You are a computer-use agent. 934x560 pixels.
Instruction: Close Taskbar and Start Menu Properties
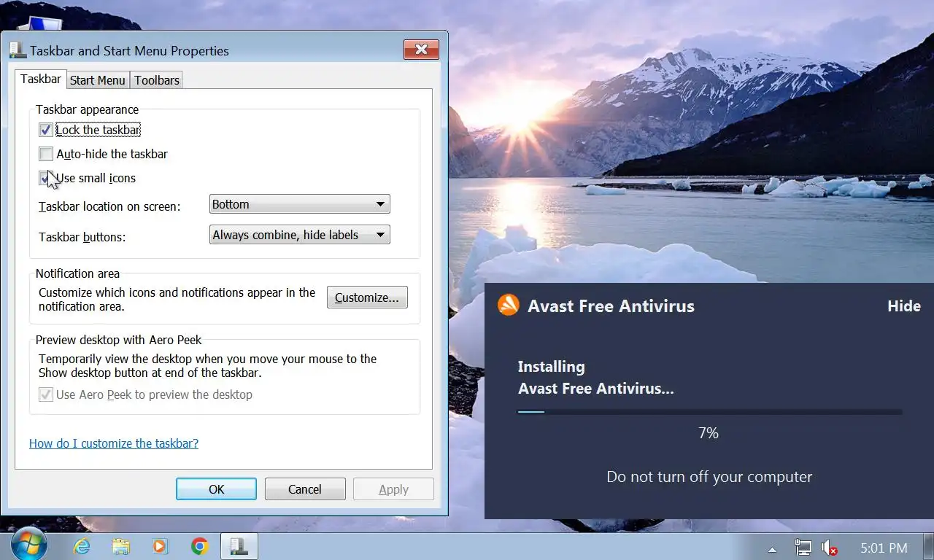pos(421,50)
